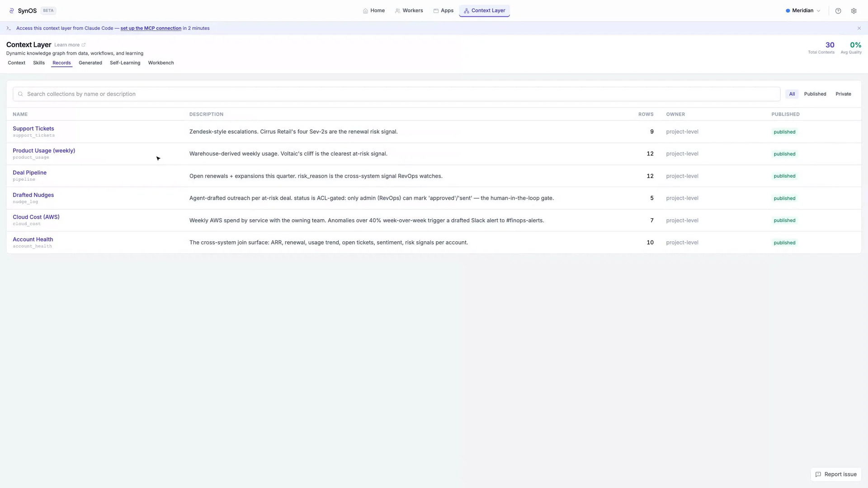Viewport: 868px width, 488px height.
Task: Open the Product Usage (weekly) collection
Action: tap(44, 151)
